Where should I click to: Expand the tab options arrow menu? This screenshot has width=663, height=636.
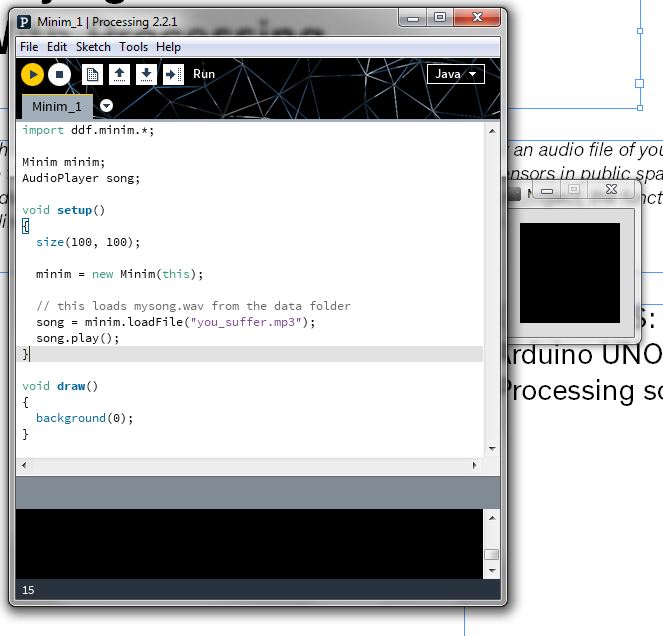(107, 106)
